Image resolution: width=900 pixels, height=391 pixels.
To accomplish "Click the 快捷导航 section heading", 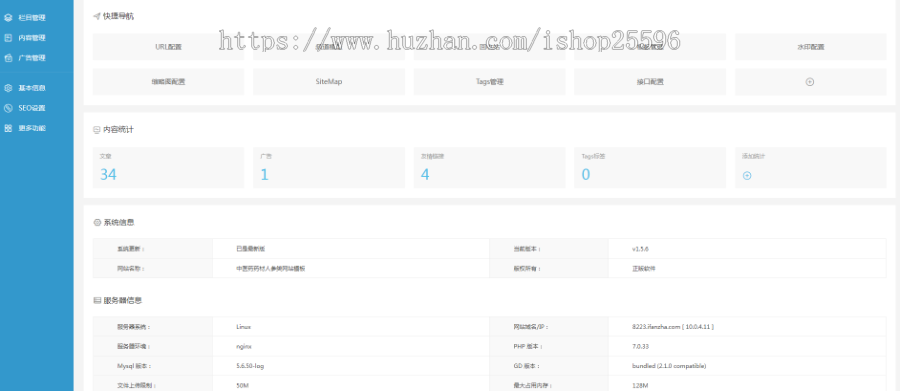I will coord(118,17).
